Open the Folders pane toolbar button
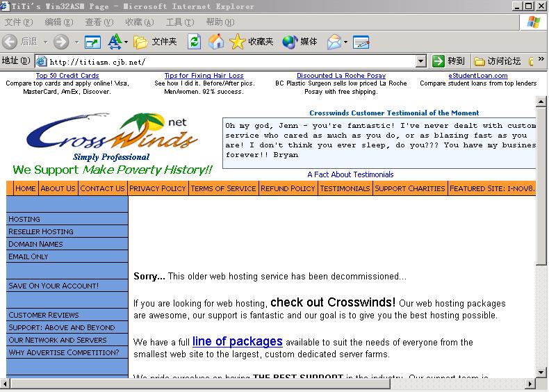This screenshot has height=392, width=549. point(155,42)
